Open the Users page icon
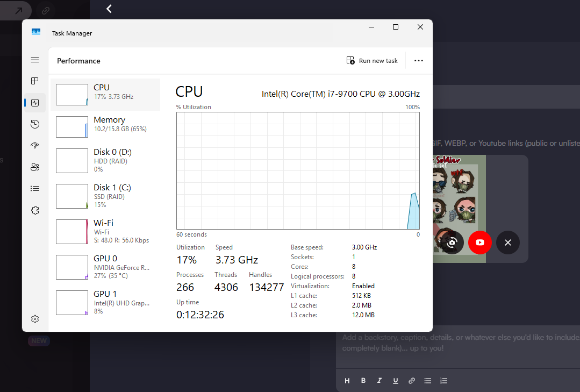This screenshot has width=580, height=392. click(35, 167)
